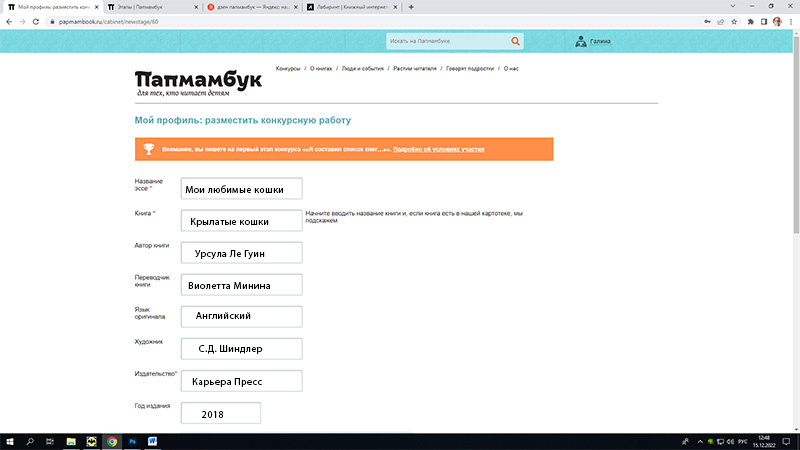The image size is (800, 450).
Task: Click the Название эссе input field
Action: [x=241, y=189]
